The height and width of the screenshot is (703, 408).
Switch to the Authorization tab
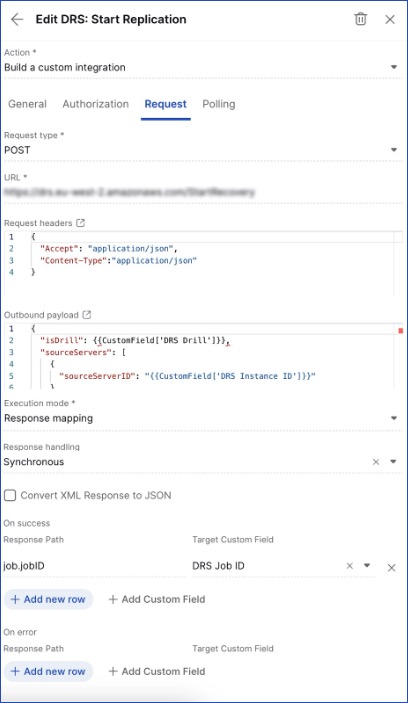click(95, 104)
